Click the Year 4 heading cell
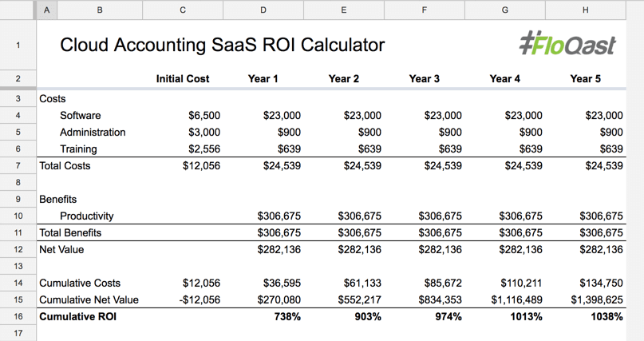Image resolution: width=644 pixels, height=341 pixels. 505,78
